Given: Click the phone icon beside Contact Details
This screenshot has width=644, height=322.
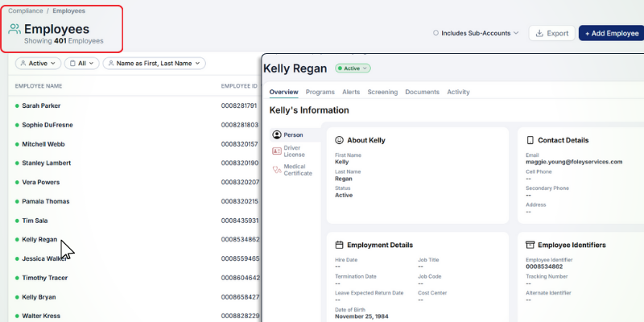Looking at the screenshot, I should pos(530,140).
